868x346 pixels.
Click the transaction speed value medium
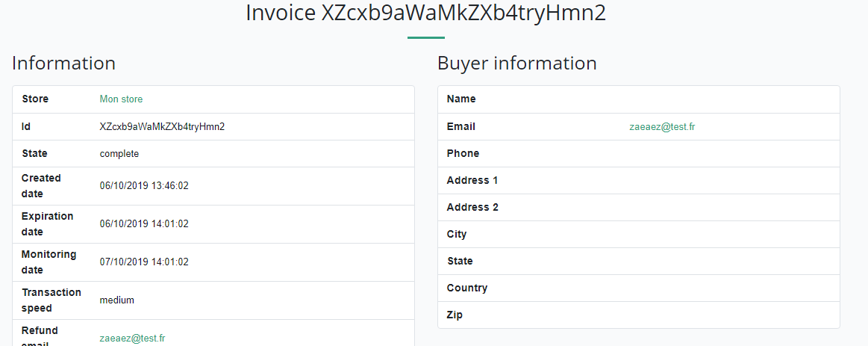point(117,300)
